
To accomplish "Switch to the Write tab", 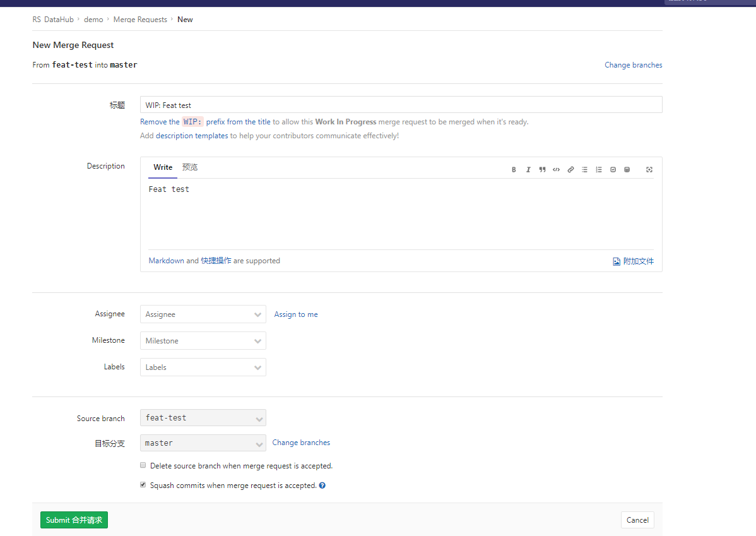I will 163,167.
